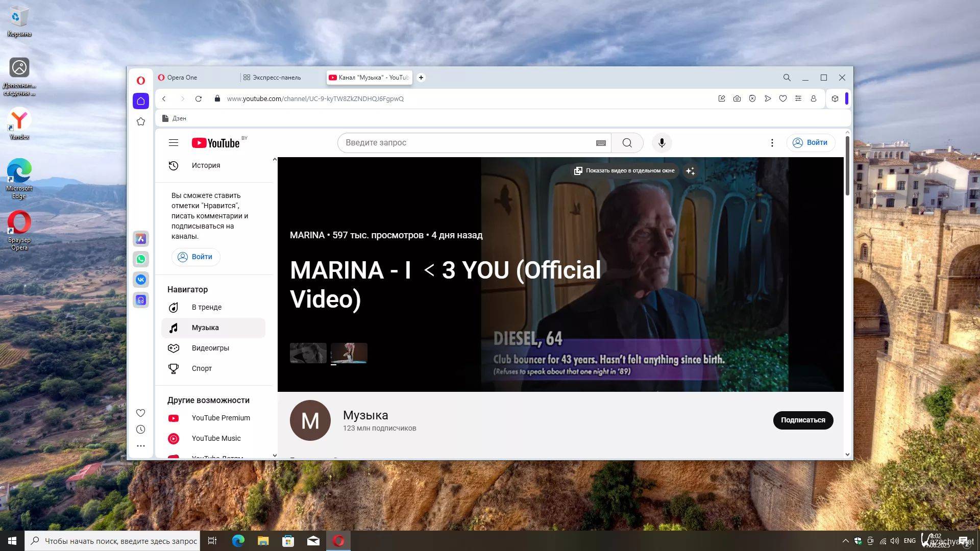Open VK messenger in the sidebar
The width and height of the screenshot is (980, 551).
point(141,280)
